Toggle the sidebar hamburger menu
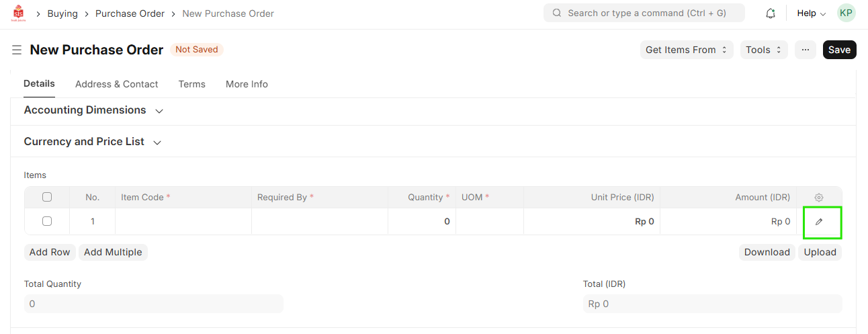The width and height of the screenshot is (868, 334). click(x=17, y=50)
